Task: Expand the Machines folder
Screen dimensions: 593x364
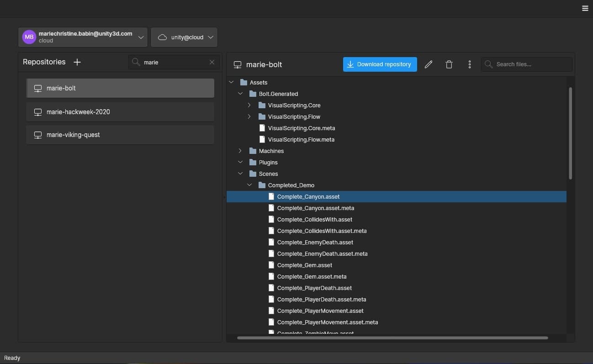Action: (240, 151)
